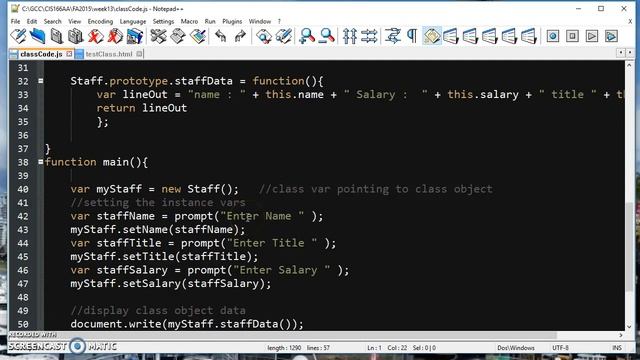Click the horizontal scrollbar right arrow

pos(620,335)
